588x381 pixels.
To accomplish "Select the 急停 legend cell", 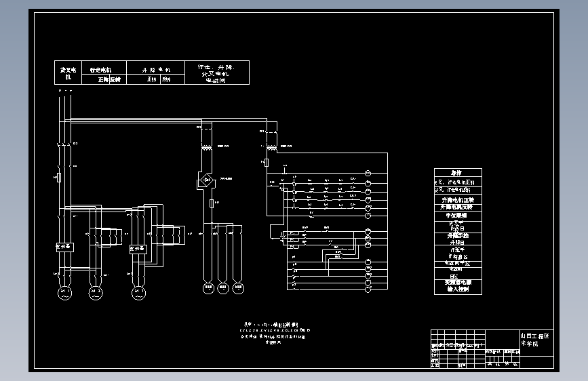I will [x=458, y=173].
